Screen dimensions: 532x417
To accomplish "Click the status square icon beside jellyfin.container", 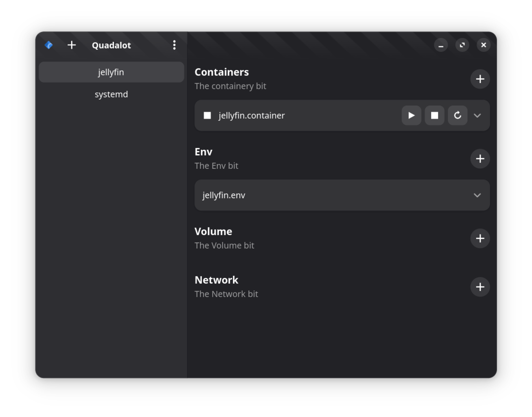I will click(x=207, y=116).
